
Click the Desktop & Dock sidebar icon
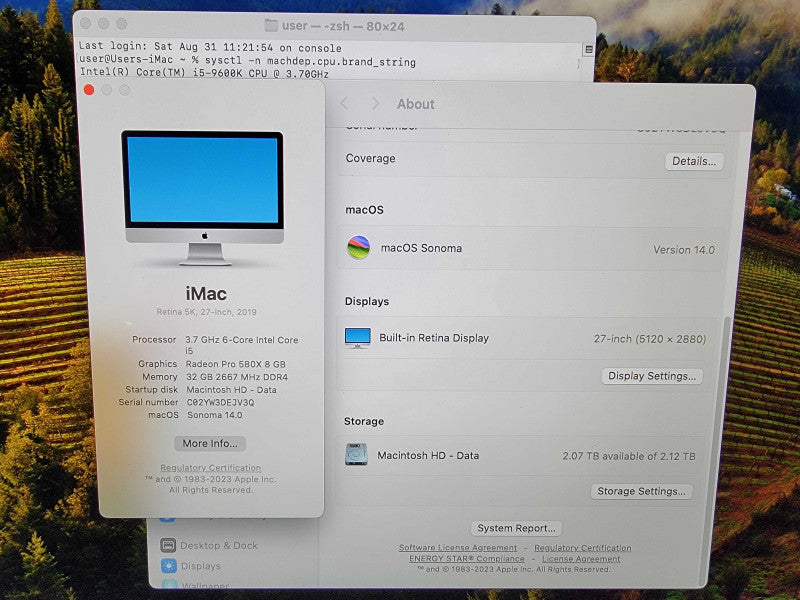168,545
